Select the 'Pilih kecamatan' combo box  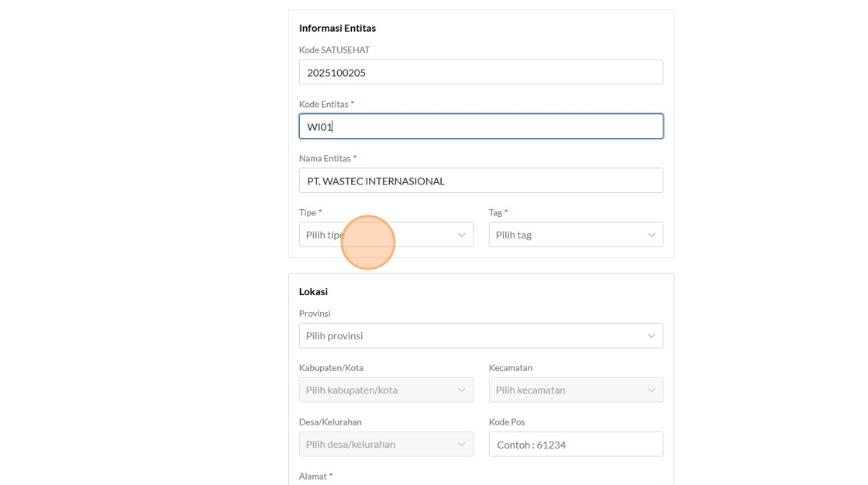pyautogui.click(x=566, y=390)
